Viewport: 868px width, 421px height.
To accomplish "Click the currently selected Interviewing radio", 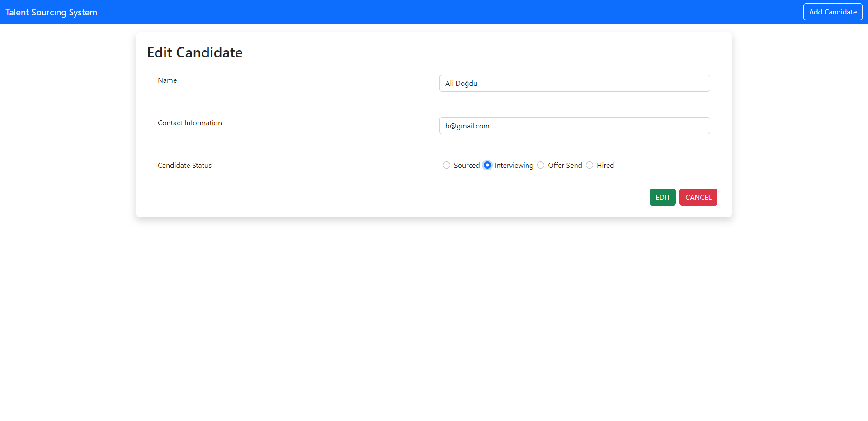I will (487, 165).
